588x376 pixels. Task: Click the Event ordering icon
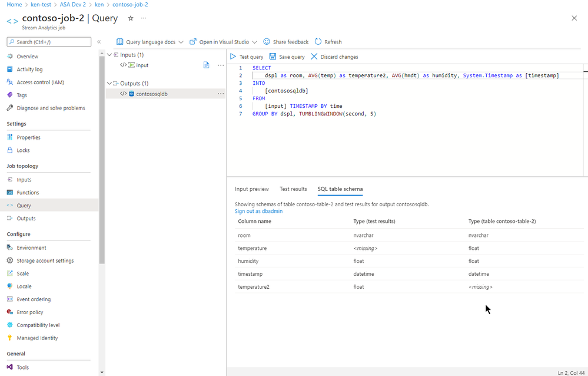[x=10, y=299]
